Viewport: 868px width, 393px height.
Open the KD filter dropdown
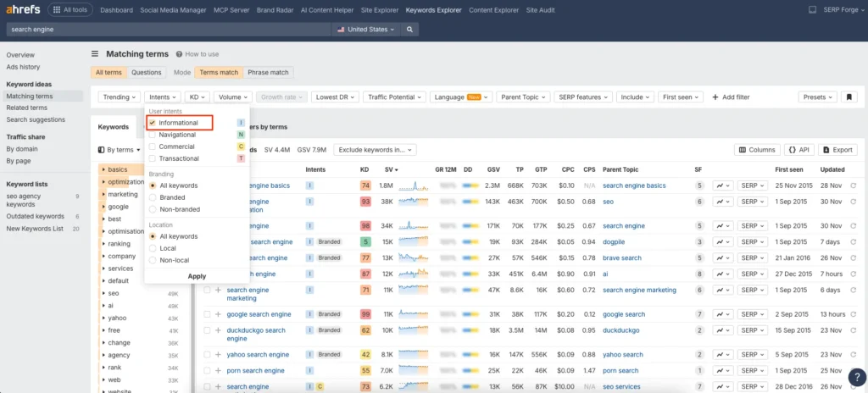[x=198, y=97]
